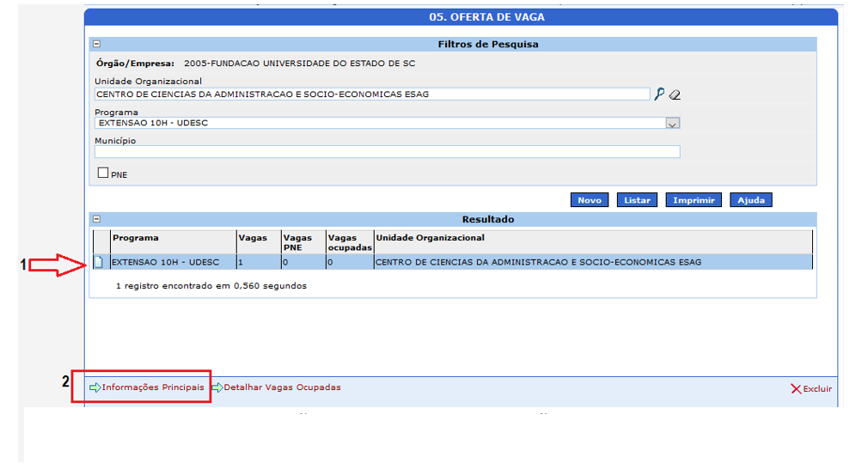Collapse the Resultado panel

pyautogui.click(x=97, y=219)
